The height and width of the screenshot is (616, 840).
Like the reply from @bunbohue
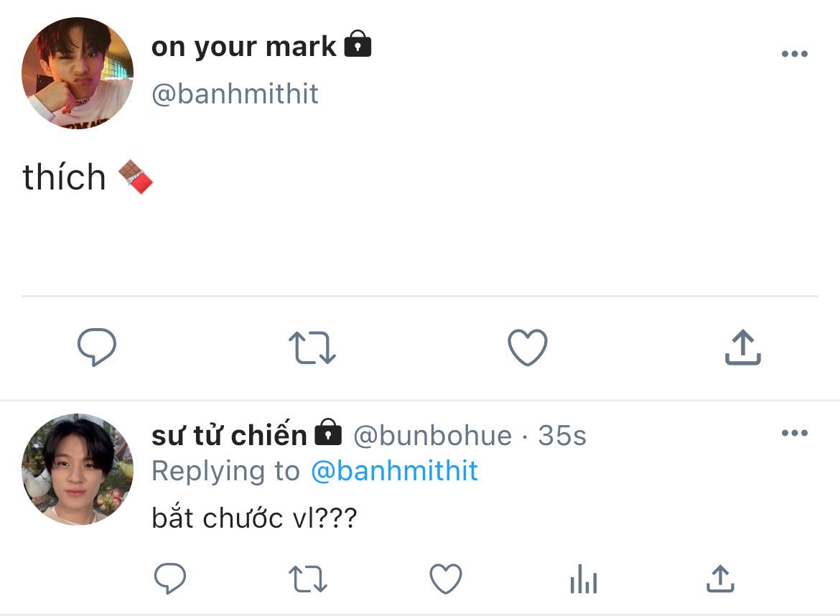point(446,579)
